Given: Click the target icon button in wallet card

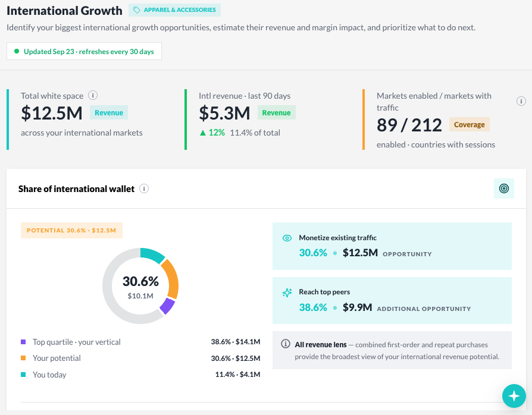Looking at the screenshot, I should click(504, 188).
